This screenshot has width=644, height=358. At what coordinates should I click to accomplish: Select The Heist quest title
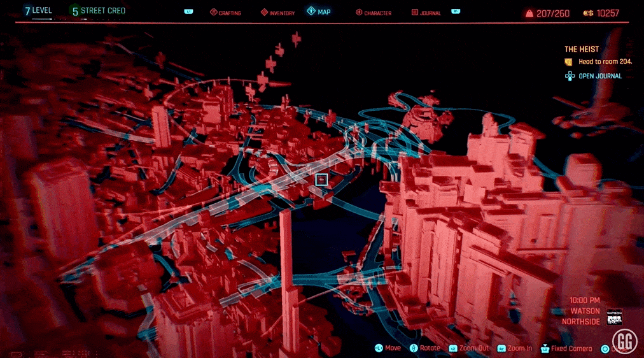[582, 49]
